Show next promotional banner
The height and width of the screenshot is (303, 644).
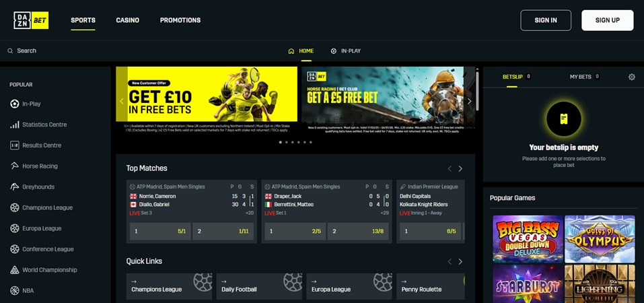tap(470, 101)
